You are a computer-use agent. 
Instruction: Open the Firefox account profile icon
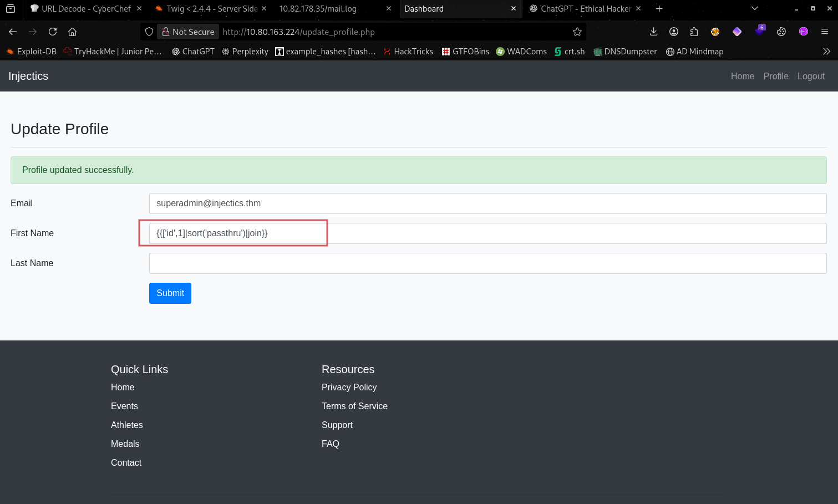(674, 32)
